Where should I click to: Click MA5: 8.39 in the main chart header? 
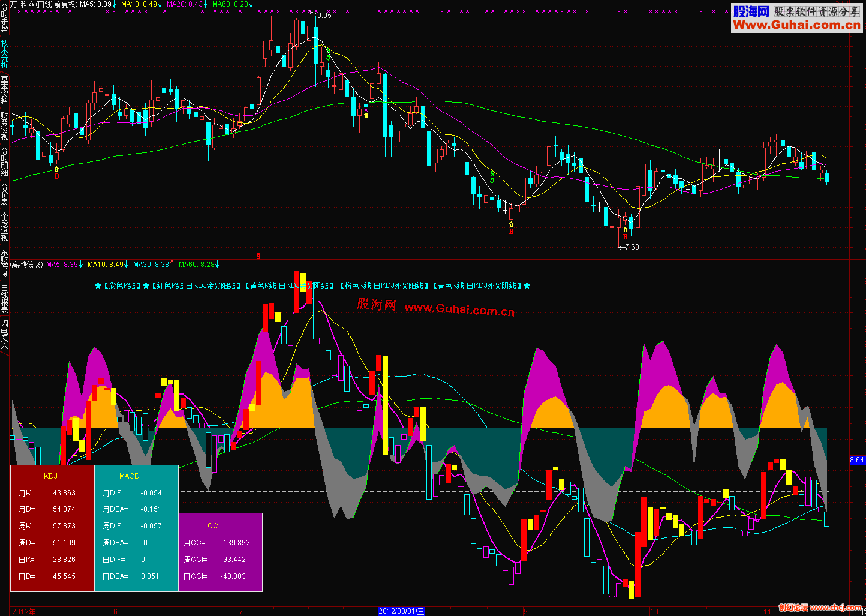click(96, 4)
